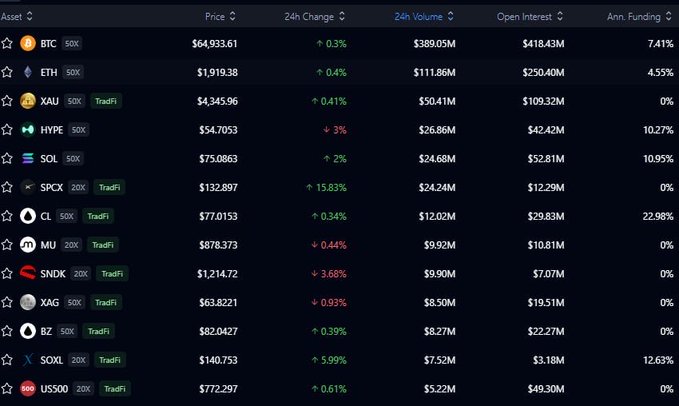Screen dimensions: 679x406
Task: Favorite MU with its star icon
Action: [x=7, y=245]
